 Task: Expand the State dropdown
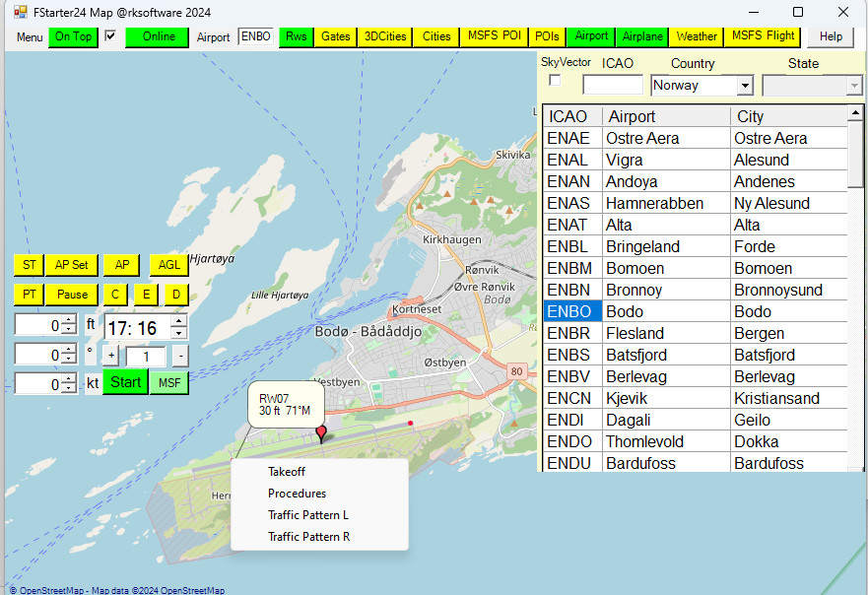click(855, 85)
